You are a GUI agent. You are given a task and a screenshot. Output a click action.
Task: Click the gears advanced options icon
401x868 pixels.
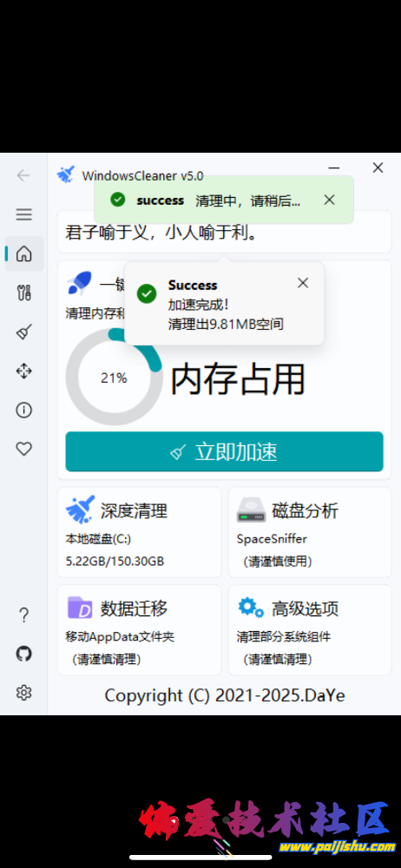(x=251, y=608)
